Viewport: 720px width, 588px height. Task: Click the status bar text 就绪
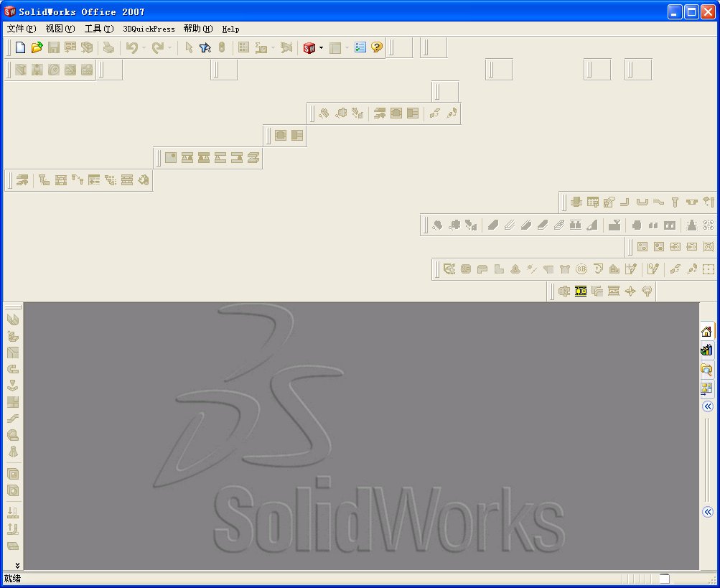[x=12, y=579]
